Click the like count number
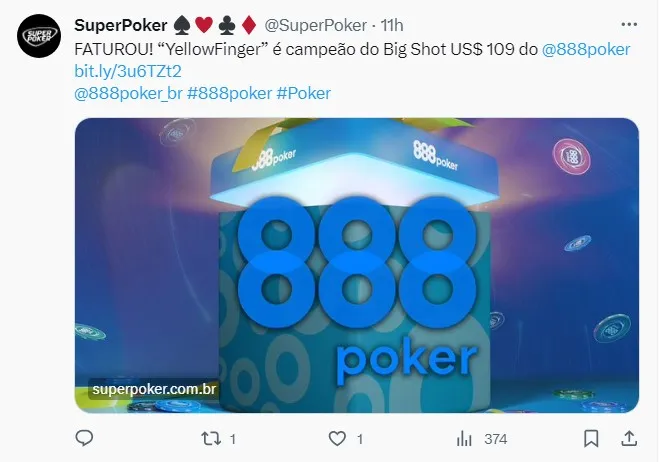This screenshot has width=660, height=462. (x=360, y=439)
